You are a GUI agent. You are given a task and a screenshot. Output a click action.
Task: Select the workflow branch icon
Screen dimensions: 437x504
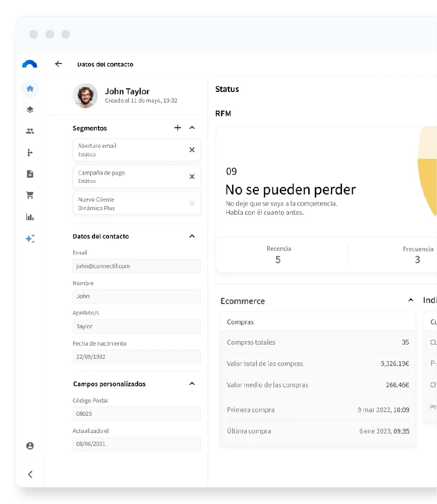pyautogui.click(x=30, y=152)
